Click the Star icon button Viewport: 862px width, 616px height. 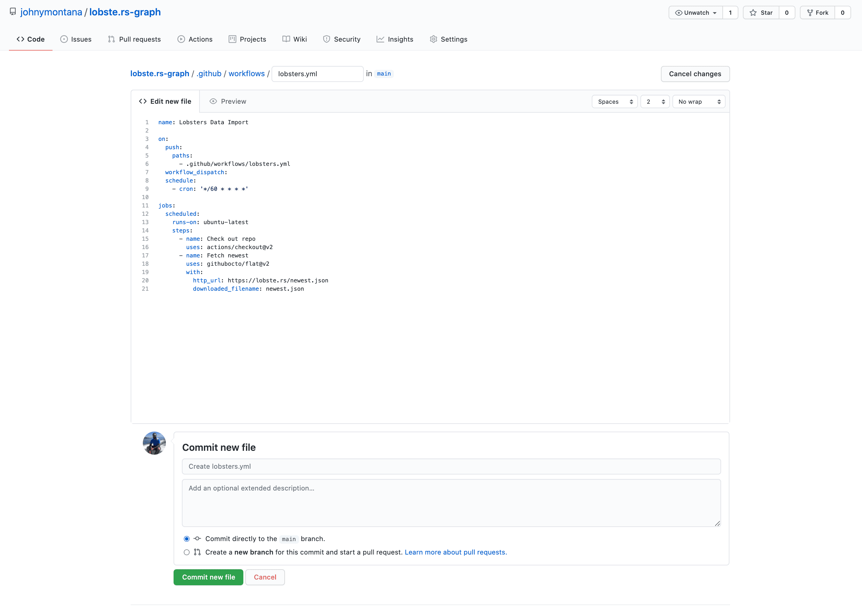(753, 12)
